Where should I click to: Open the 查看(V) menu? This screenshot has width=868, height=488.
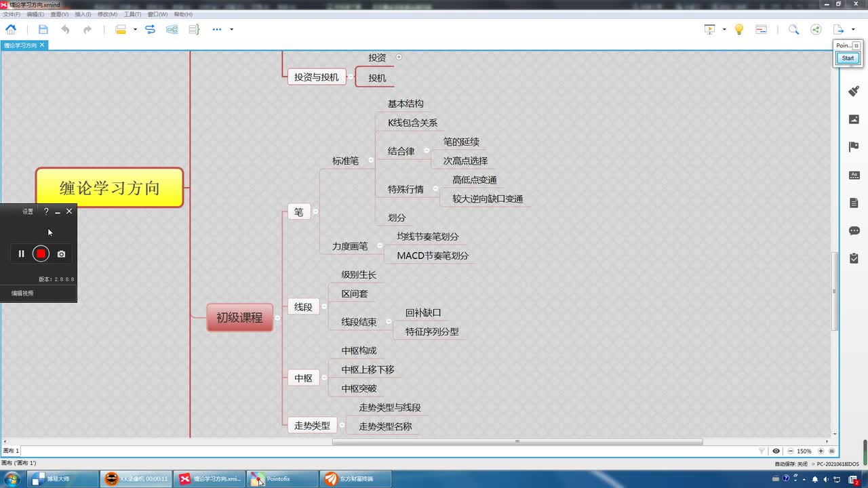click(x=60, y=14)
